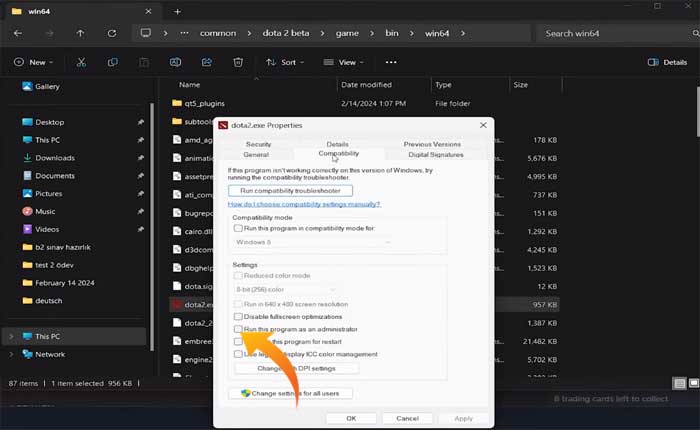
Task: Switch to details list view icon
Action: point(679,384)
